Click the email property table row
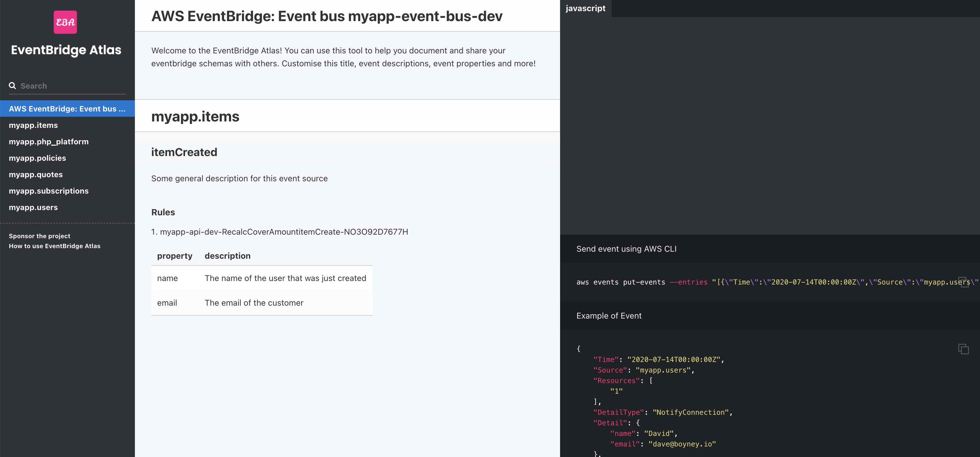This screenshot has height=457, width=980. (x=261, y=303)
